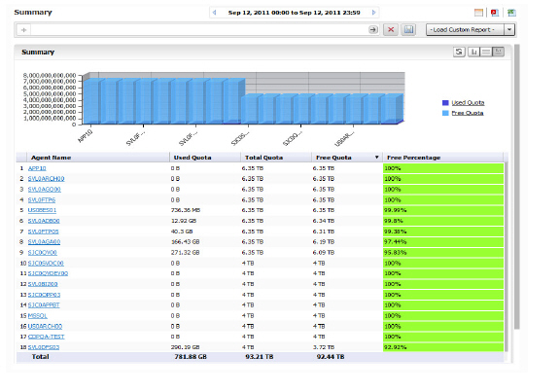This screenshot has width=560, height=392.
Task: Open agent in table row 3
Action: point(45,190)
